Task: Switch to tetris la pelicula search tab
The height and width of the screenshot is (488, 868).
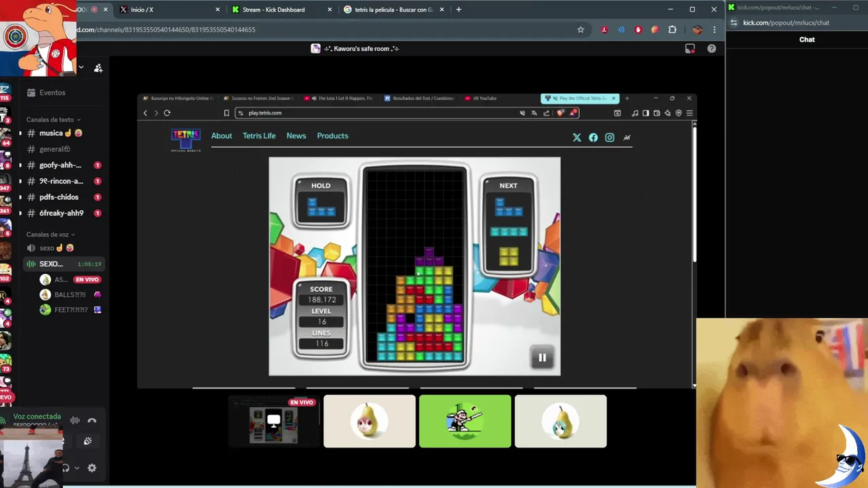Action: pos(393,9)
